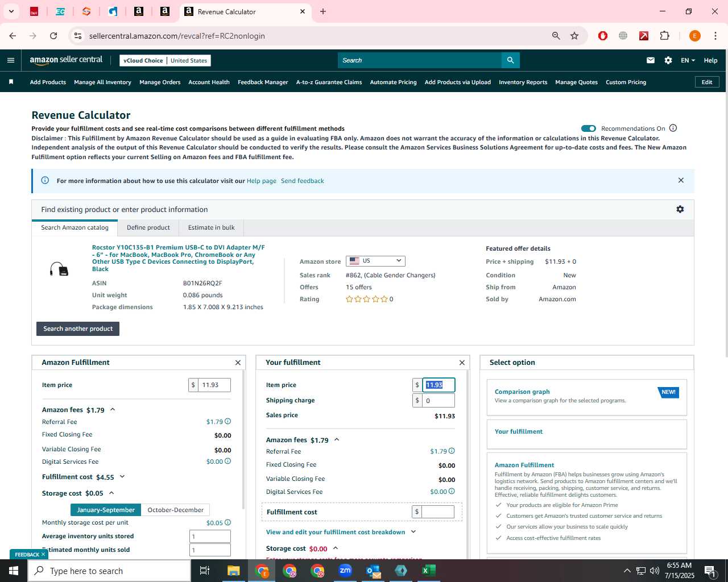Open the browser profile avatar E
This screenshot has height=582, width=728.
coord(694,36)
